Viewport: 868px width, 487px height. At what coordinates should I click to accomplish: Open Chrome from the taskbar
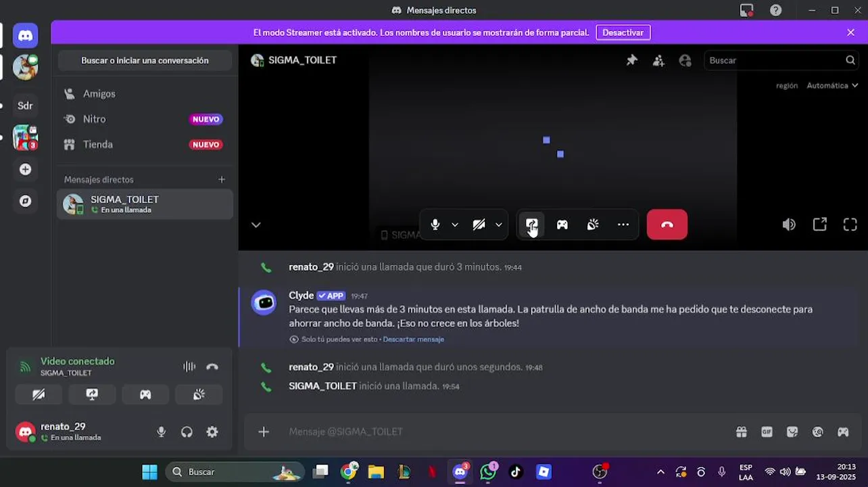pyautogui.click(x=348, y=472)
